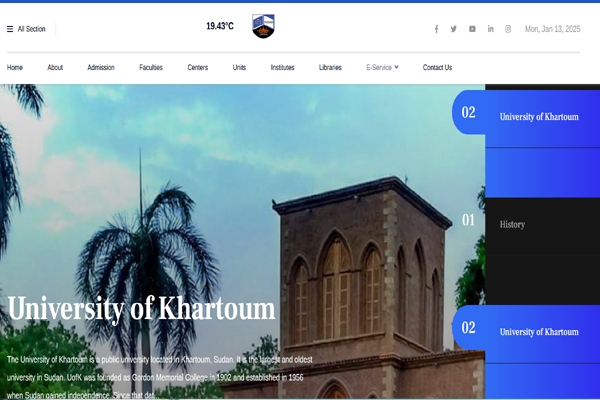Go to the Home menu item
The height and width of the screenshot is (400, 600).
pos(15,67)
